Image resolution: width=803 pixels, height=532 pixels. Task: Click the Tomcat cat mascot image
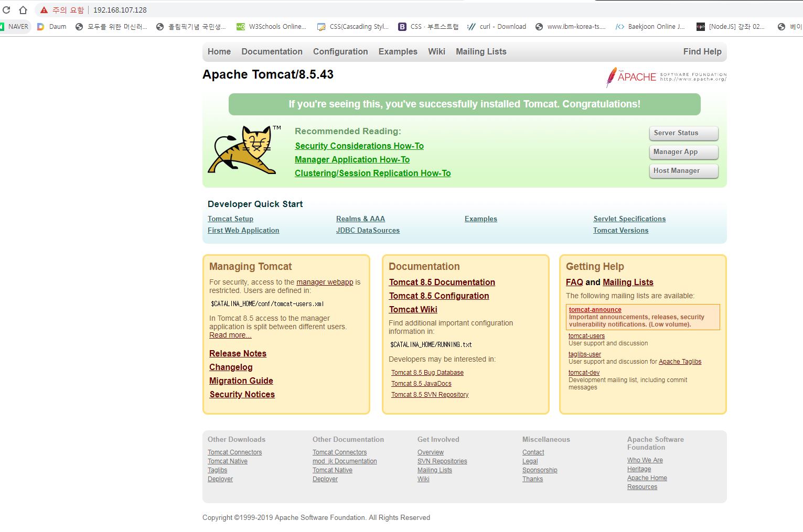click(244, 150)
